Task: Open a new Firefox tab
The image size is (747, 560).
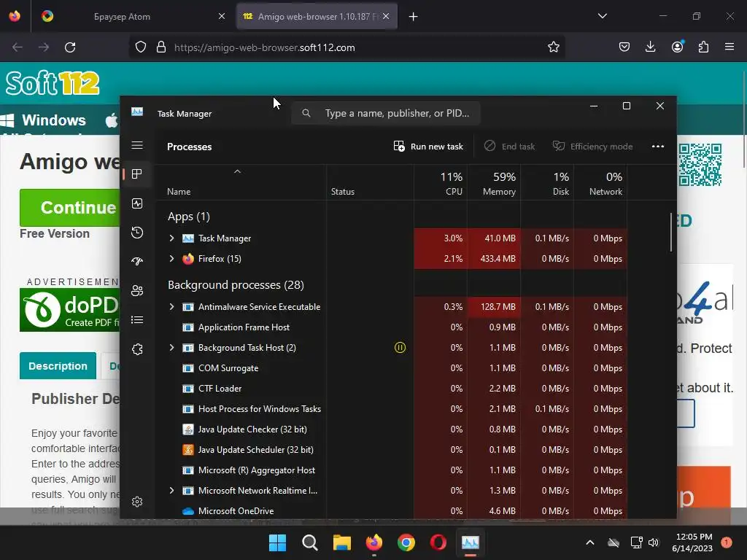Action: coord(413,17)
